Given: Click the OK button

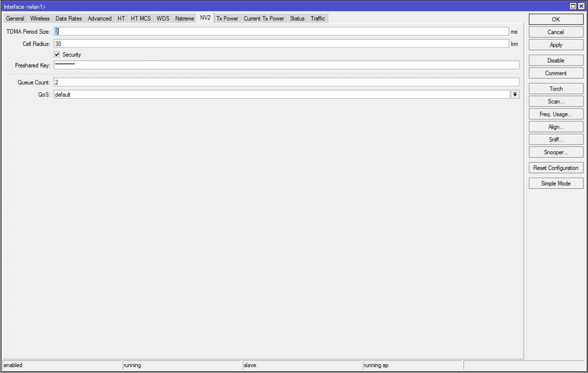Looking at the screenshot, I should coord(556,20).
